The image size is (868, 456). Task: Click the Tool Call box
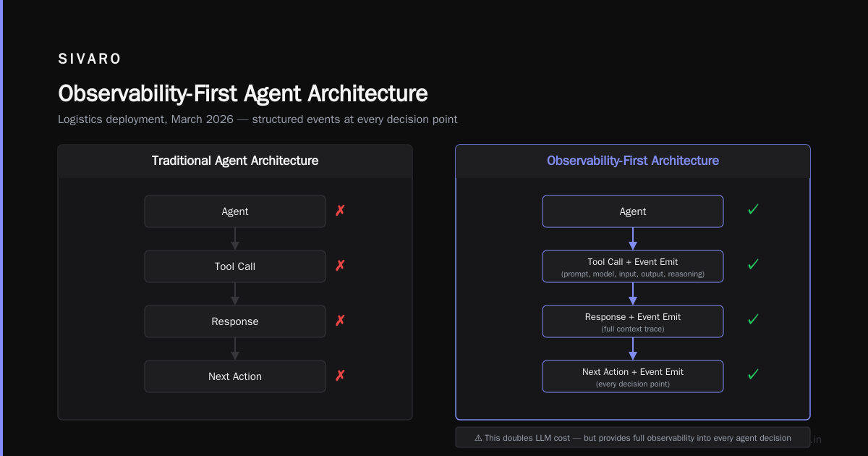point(235,266)
